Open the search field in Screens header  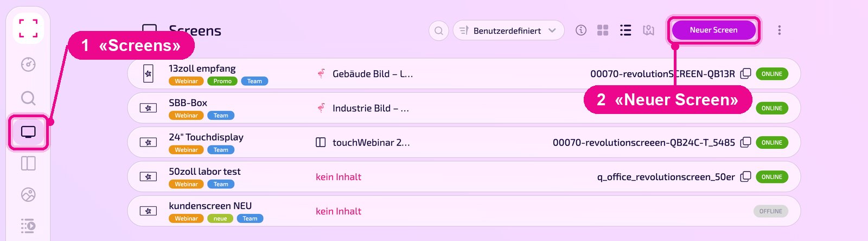pyautogui.click(x=439, y=30)
